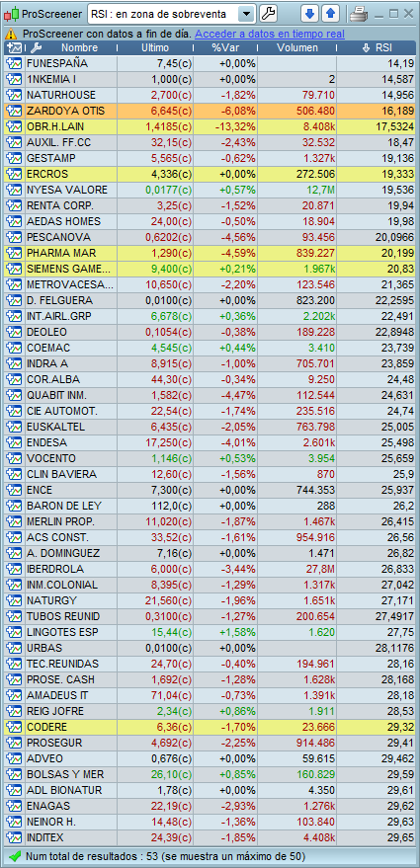Open chart icon for IBERDROLA
The height and width of the screenshot is (868, 420).
click(x=13, y=569)
